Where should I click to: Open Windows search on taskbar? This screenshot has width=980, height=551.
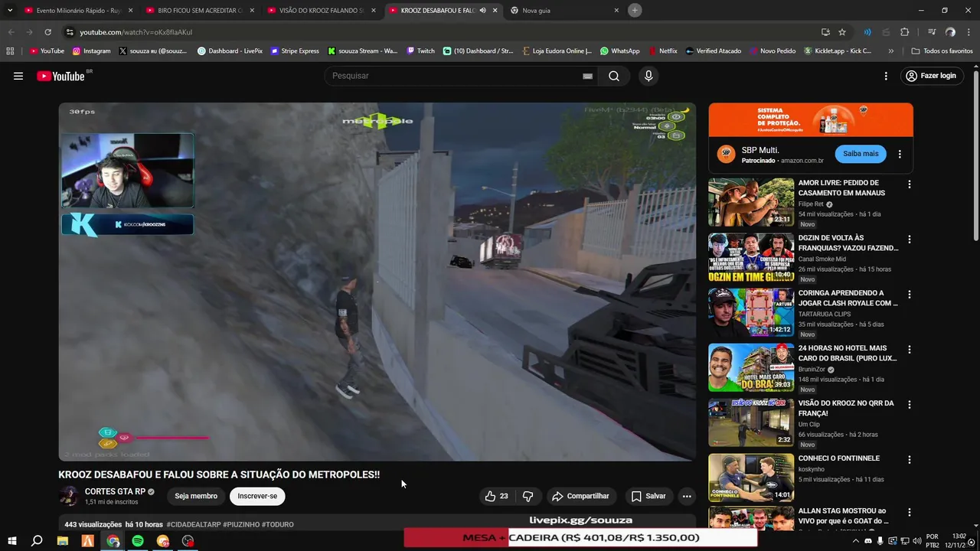click(37, 541)
